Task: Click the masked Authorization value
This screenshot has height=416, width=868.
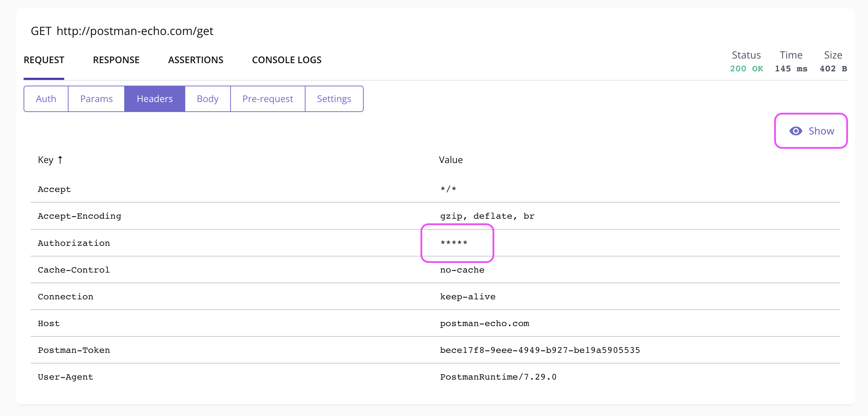Action: click(x=454, y=243)
